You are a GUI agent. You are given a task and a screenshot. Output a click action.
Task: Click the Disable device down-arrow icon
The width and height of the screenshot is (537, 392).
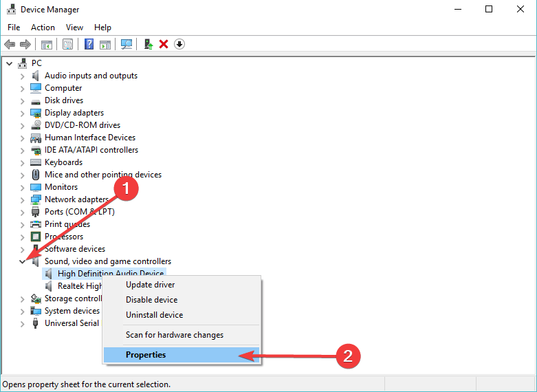tap(179, 44)
